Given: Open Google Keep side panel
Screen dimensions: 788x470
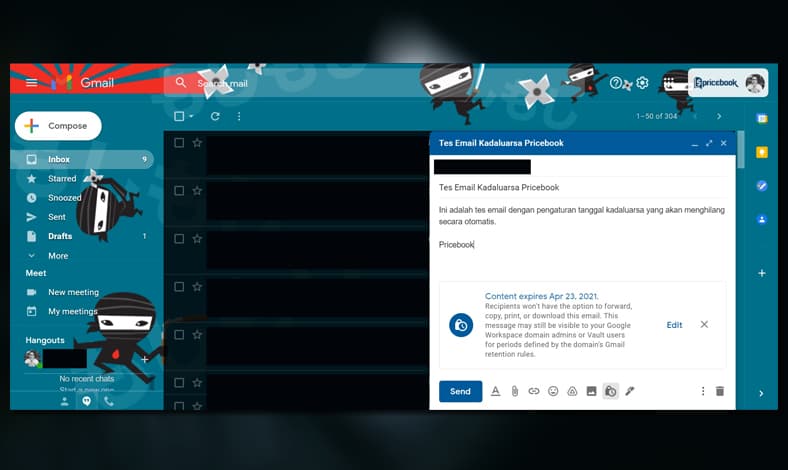Looking at the screenshot, I should point(762,152).
